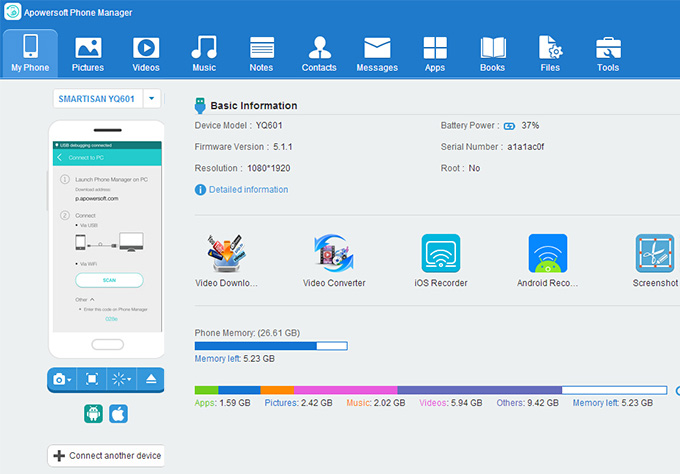
Task: Click the fullscreen display icon below the phone
Action: pos(92,379)
